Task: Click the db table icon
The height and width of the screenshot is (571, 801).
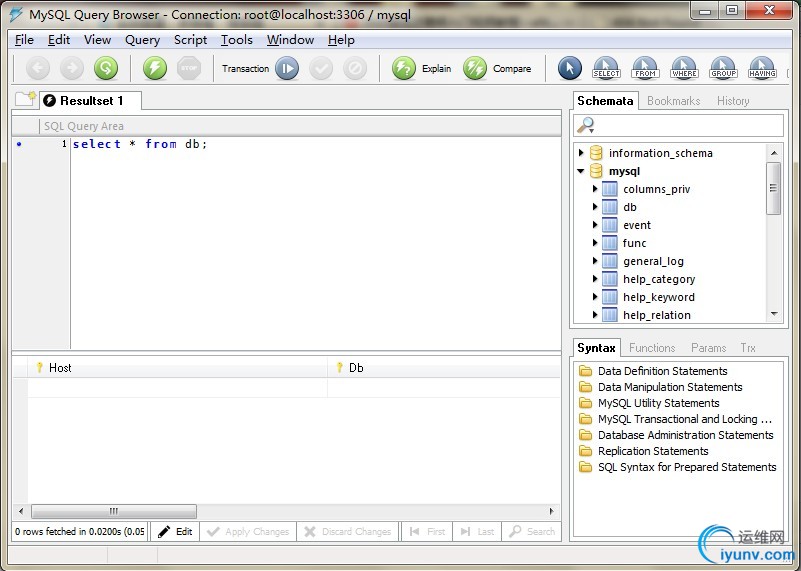Action: coord(609,207)
